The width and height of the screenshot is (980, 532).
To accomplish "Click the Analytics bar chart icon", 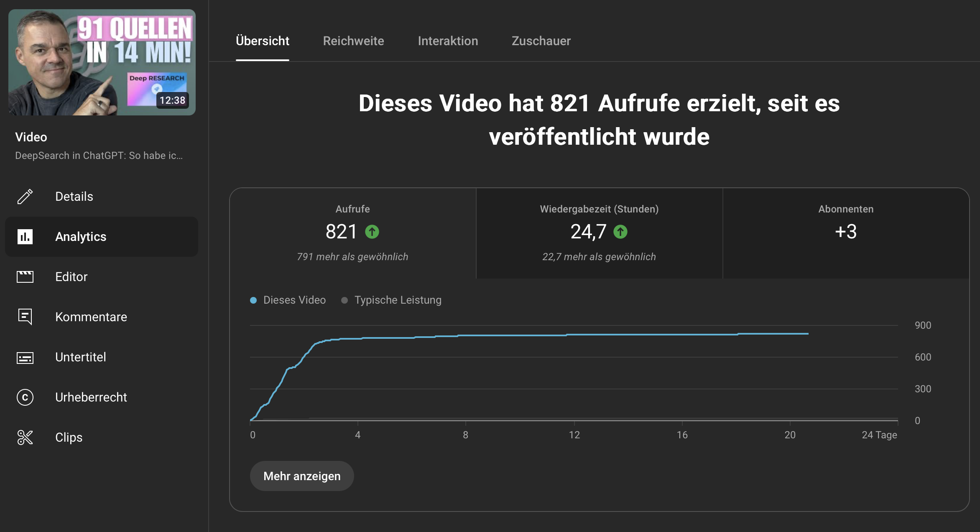I will (x=25, y=237).
